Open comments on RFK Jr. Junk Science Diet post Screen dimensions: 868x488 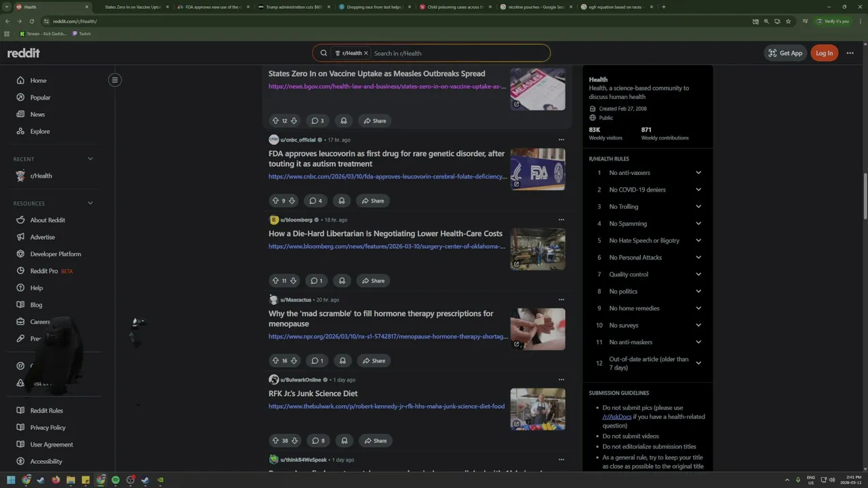[x=318, y=441]
